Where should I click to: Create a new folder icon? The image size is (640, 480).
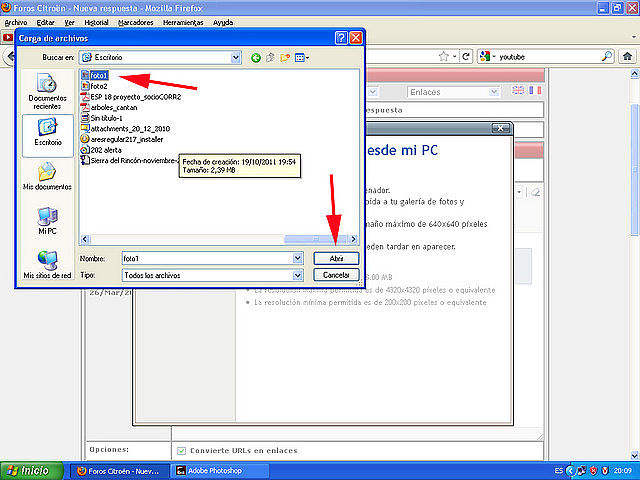point(285,58)
